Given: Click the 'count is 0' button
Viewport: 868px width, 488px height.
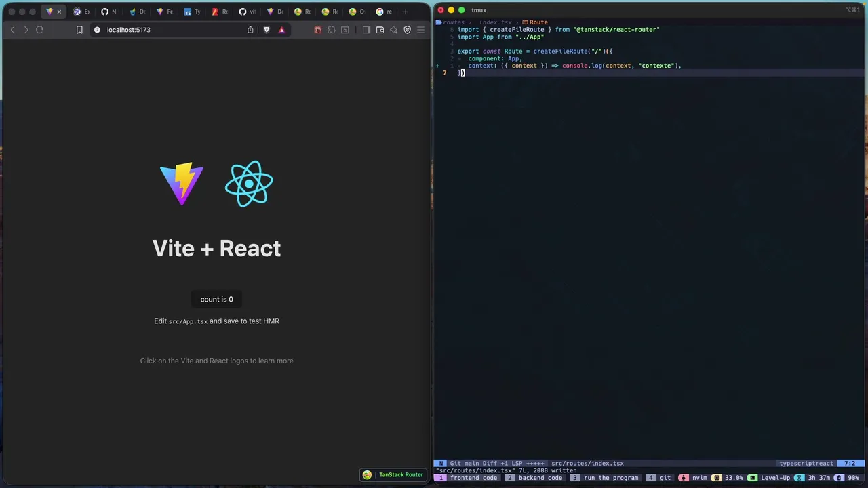Looking at the screenshot, I should 216,299.
